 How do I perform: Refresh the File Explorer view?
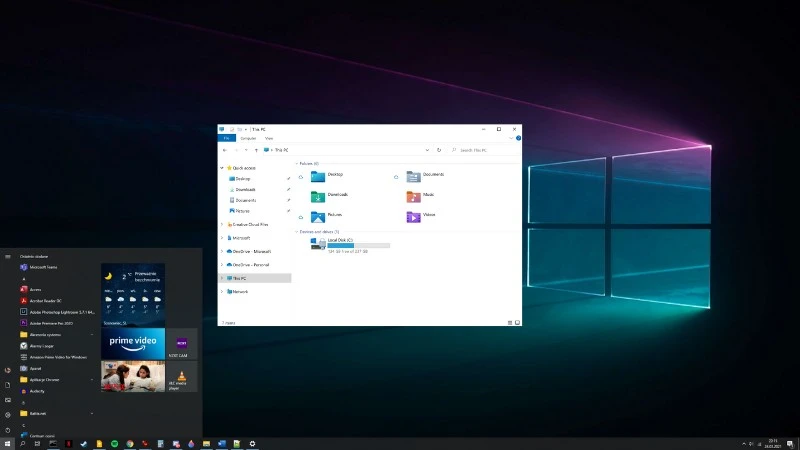coord(439,150)
